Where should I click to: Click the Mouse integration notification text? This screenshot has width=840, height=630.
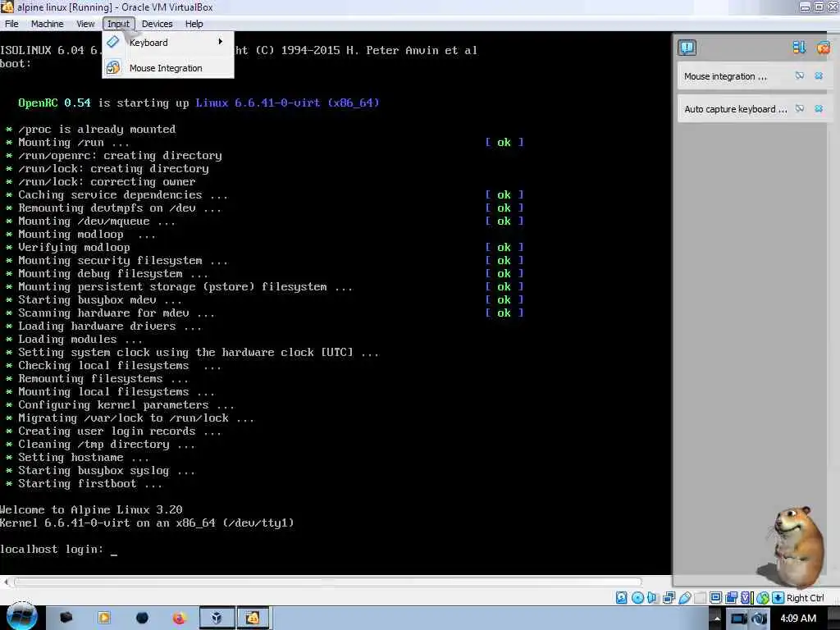pyautogui.click(x=725, y=76)
